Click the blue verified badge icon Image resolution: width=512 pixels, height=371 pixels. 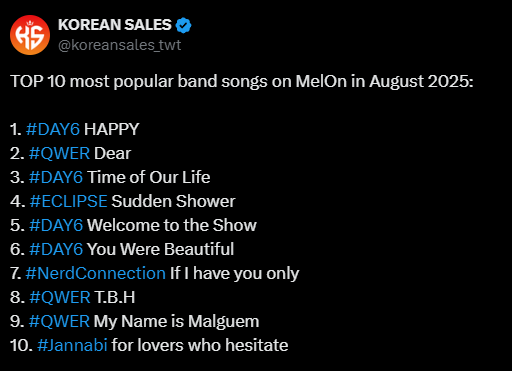coord(183,25)
